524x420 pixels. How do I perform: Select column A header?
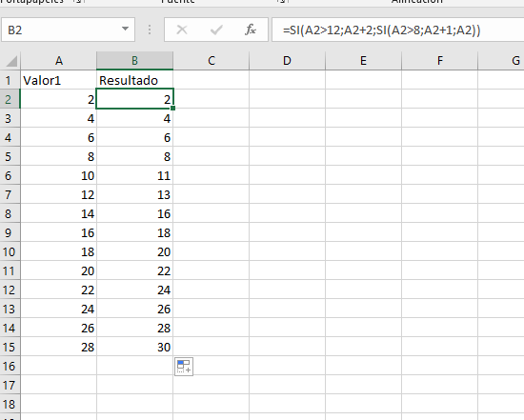[59, 61]
